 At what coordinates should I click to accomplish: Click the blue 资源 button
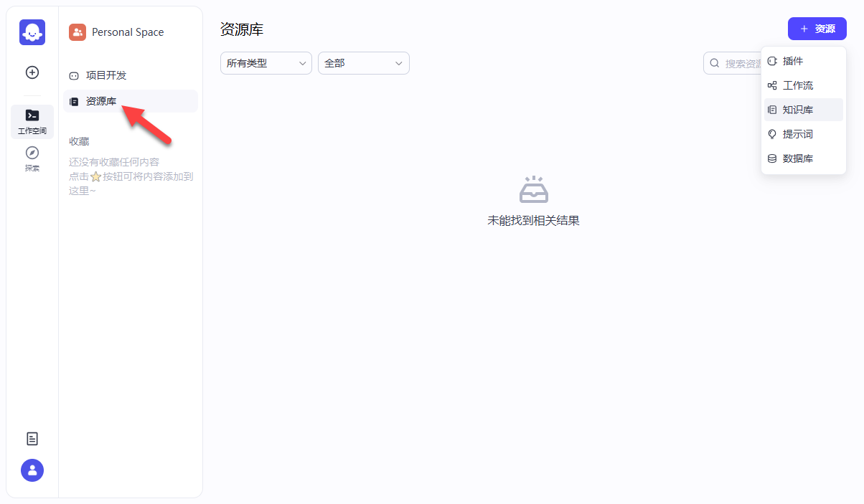[817, 29]
